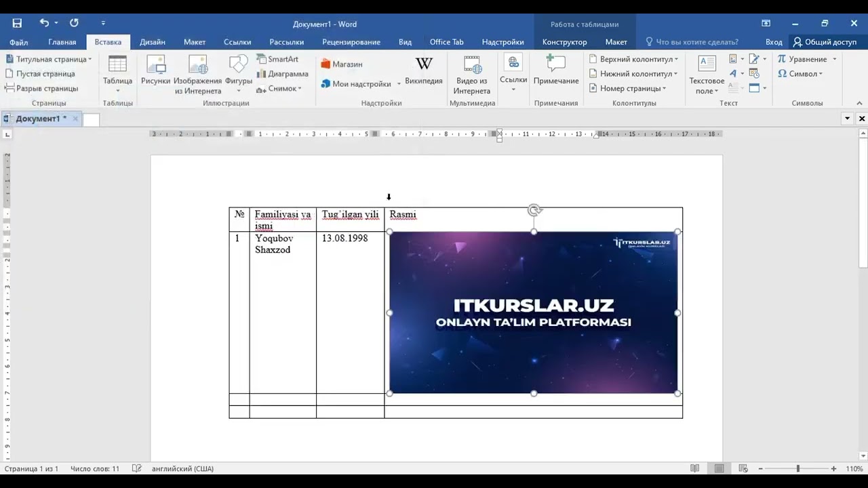Switch to the Главная tab
The height and width of the screenshot is (488, 868).
62,42
